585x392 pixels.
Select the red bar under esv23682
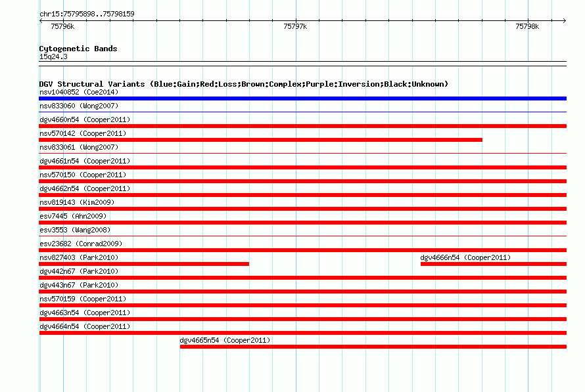coord(302,250)
